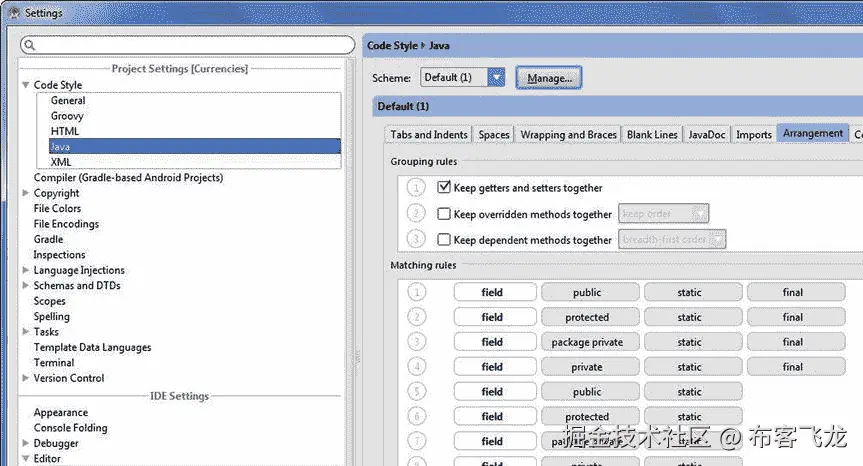Open Inspections settings

pyautogui.click(x=59, y=255)
